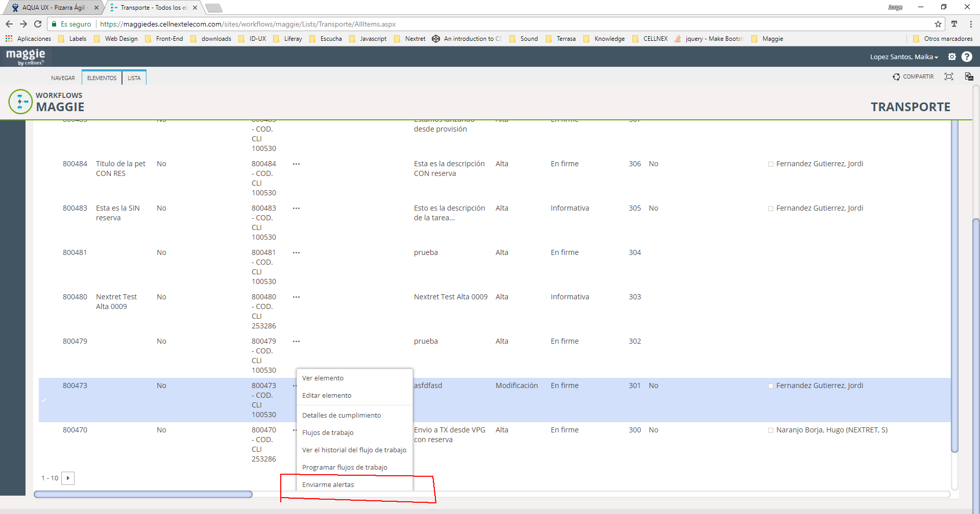
Task: Switch to AQUA UX Pizarra Ágil tab
Action: 53,8
